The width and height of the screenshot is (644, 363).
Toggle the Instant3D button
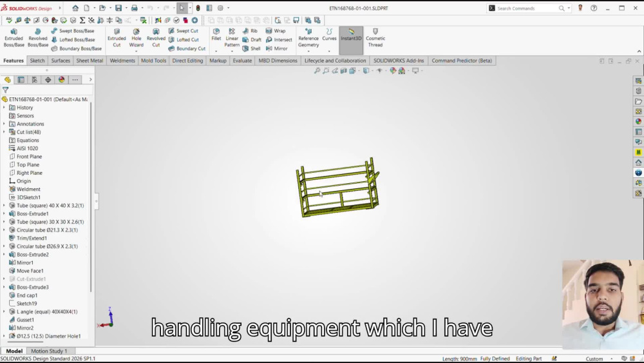(351, 40)
